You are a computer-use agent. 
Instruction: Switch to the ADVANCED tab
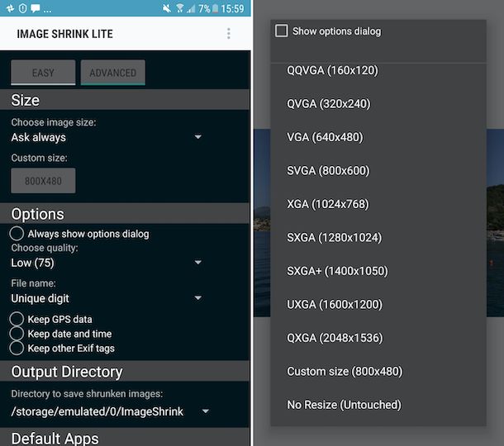113,73
